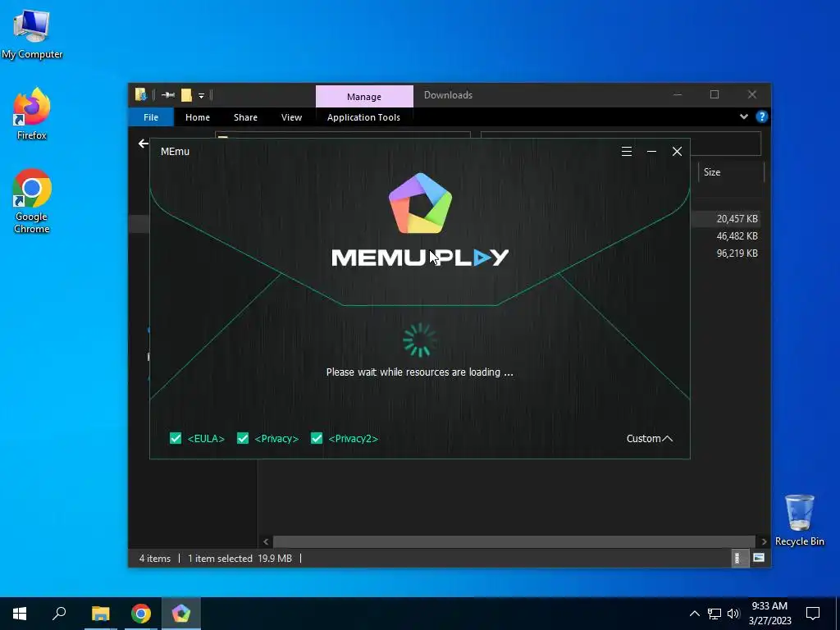Open File Explorer help icon
Viewport: 840px width, 630px height.
(761, 116)
